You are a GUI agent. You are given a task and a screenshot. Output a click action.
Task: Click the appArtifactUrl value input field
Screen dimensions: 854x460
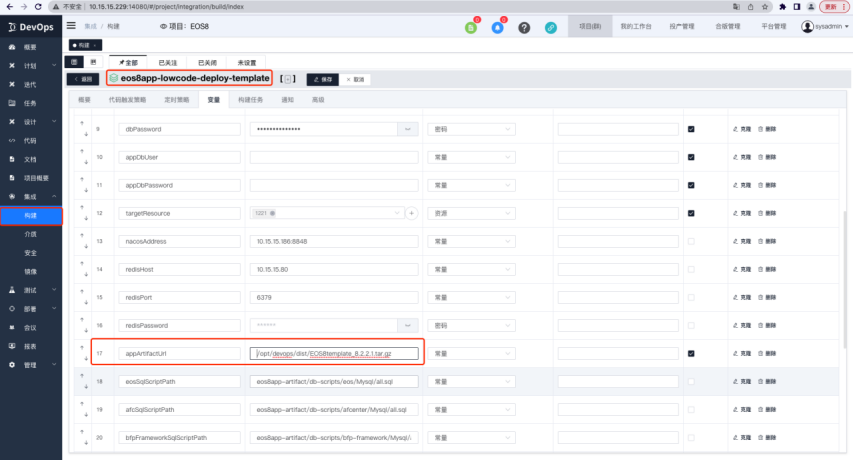point(335,353)
